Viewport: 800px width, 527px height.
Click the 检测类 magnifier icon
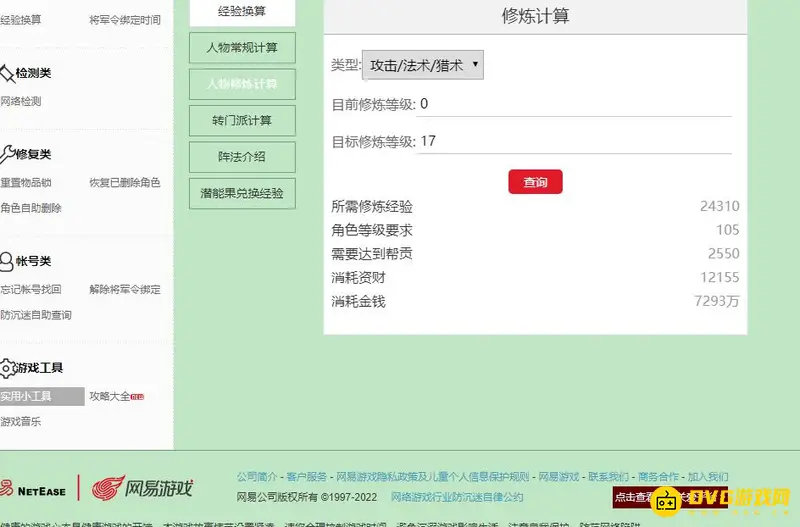(7, 74)
